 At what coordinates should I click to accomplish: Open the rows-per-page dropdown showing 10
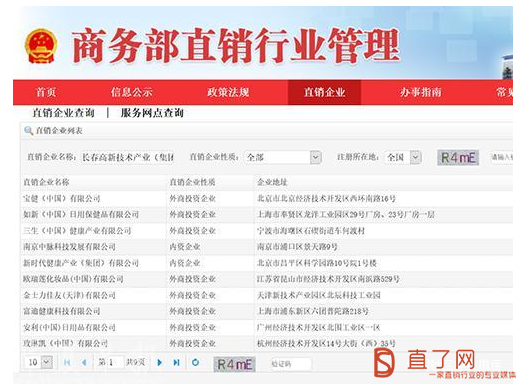coord(47,362)
